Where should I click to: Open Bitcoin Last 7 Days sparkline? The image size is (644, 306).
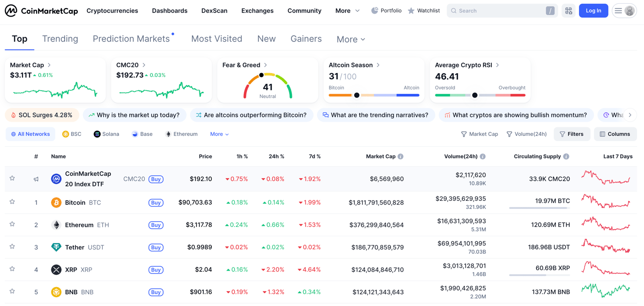click(x=606, y=202)
